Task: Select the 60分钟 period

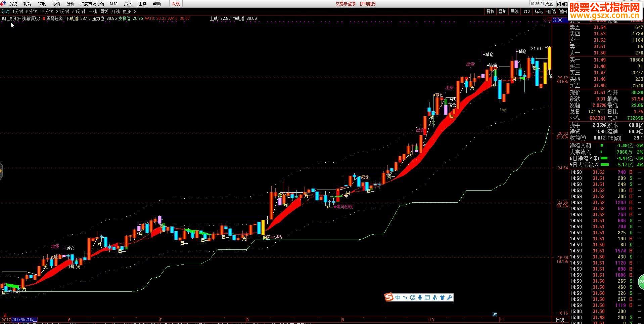Action: [x=79, y=11]
